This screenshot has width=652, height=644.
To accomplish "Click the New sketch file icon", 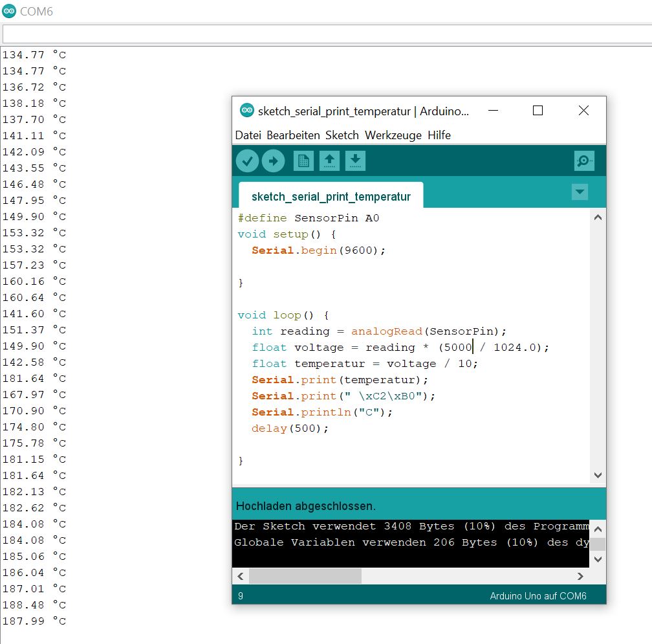I will tap(303, 161).
